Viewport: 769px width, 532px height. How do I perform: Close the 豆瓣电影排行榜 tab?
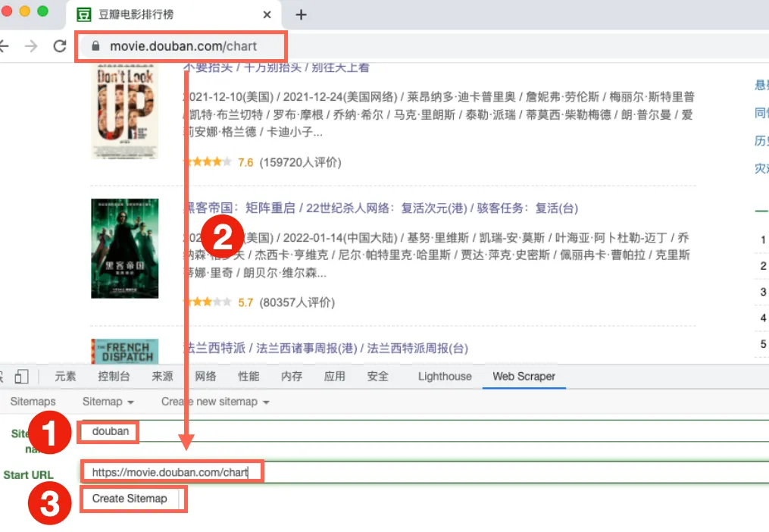267,14
